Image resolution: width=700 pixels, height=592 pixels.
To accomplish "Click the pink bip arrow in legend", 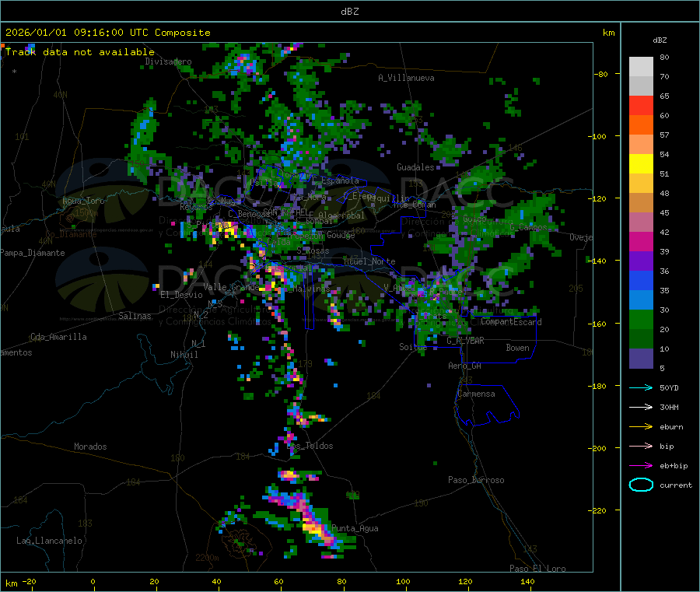I will pyautogui.click(x=641, y=446).
